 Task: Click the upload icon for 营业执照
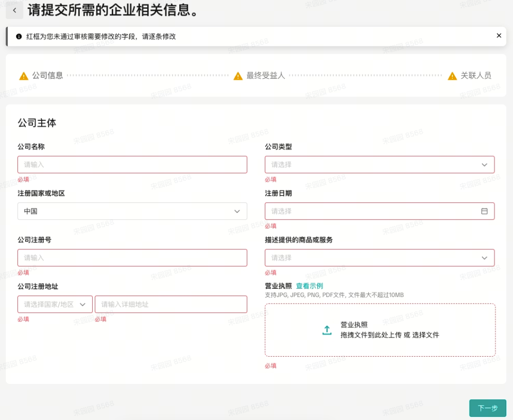(327, 330)
